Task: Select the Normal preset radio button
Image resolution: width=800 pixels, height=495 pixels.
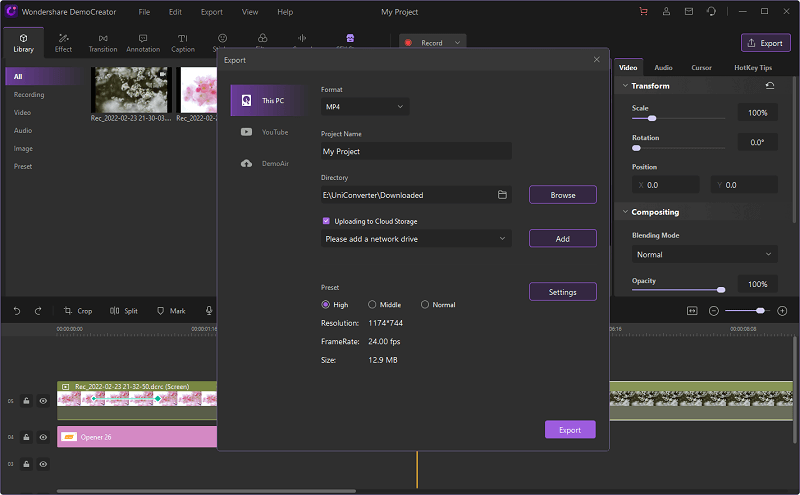Action: (424, 305)
